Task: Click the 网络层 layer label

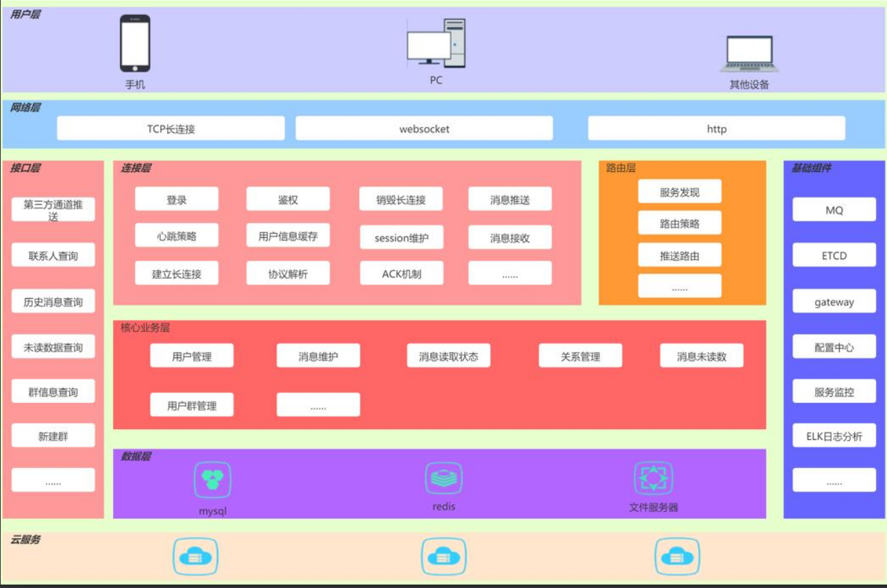Action: pyautogui.click(x=25, y=108)
